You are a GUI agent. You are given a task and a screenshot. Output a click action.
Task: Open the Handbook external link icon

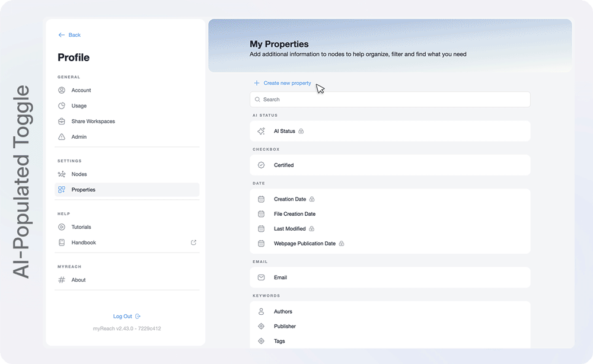193,242
